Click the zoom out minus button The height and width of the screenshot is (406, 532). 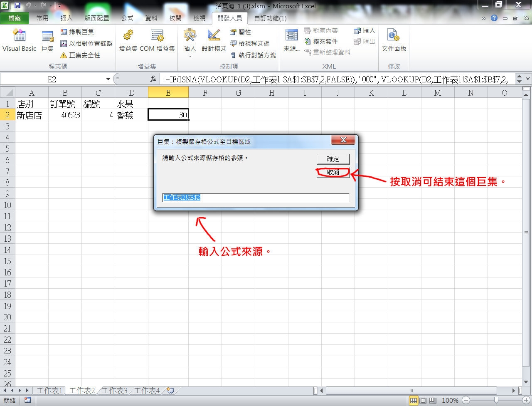[x=466, y=400]
